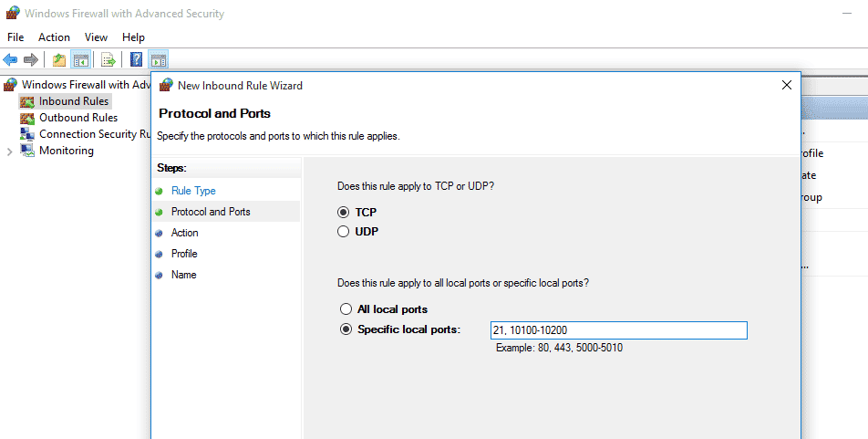Click the main window title bar firewall icon

click(x=14, y=13)
